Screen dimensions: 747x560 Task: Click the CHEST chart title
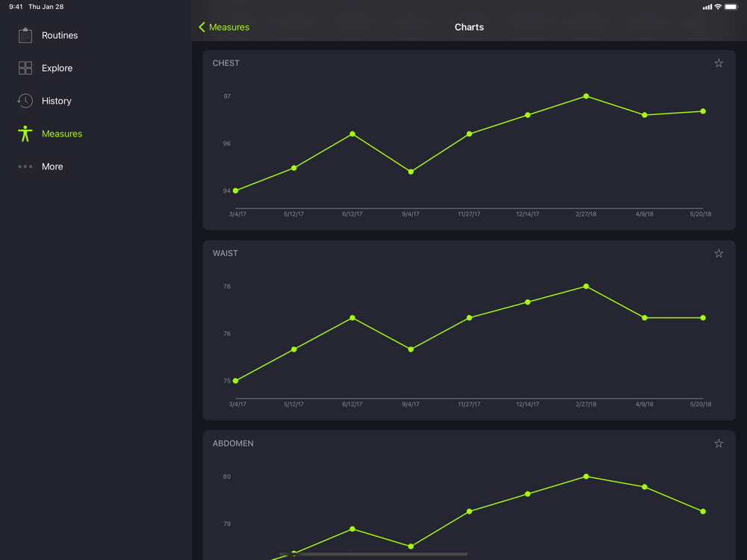[x=226, y=63]
